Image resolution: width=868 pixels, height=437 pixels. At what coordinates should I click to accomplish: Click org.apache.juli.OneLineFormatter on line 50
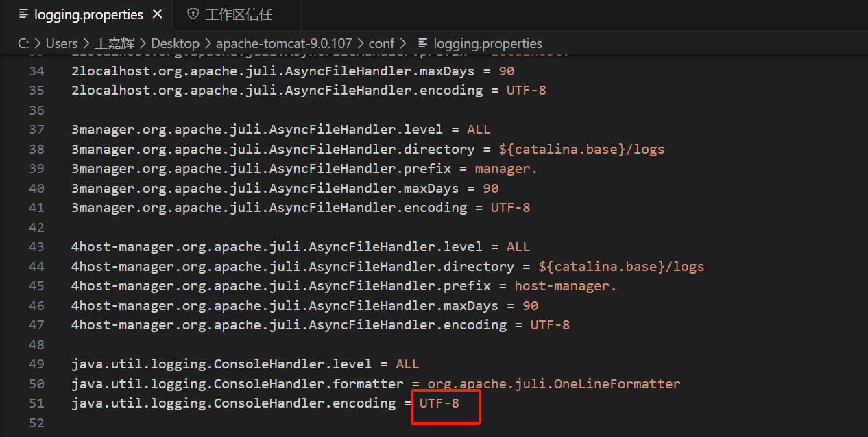(x=554, y=384)
